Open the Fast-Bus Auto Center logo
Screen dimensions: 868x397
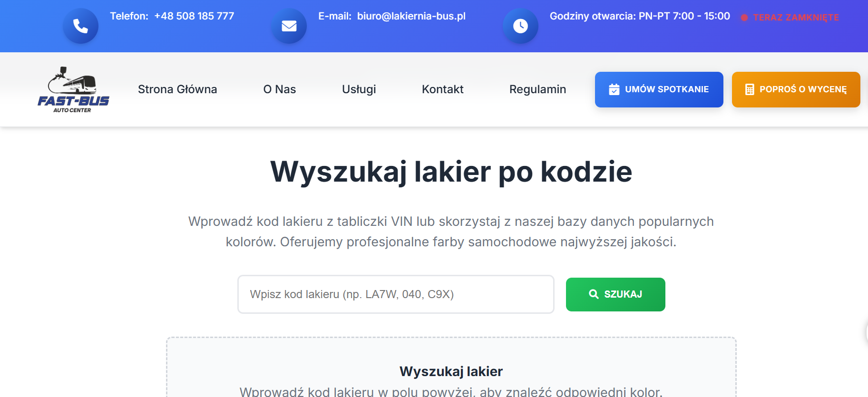[x=73, y=89]
